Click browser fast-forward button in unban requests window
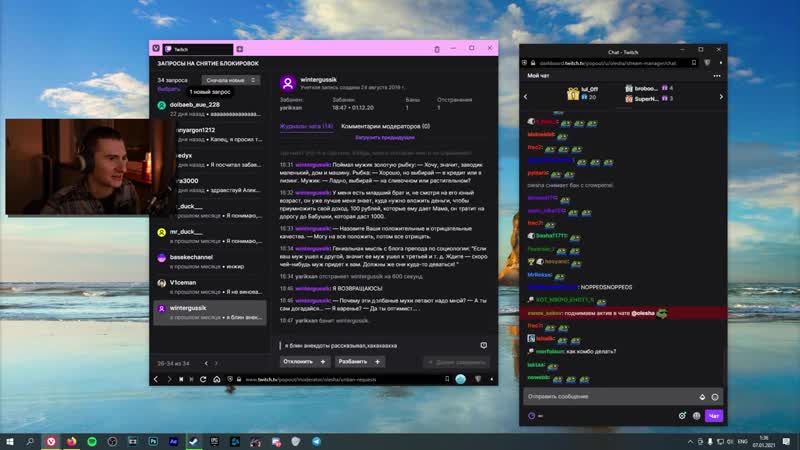This screenshot has height=450, width=800. click(191, 379)
